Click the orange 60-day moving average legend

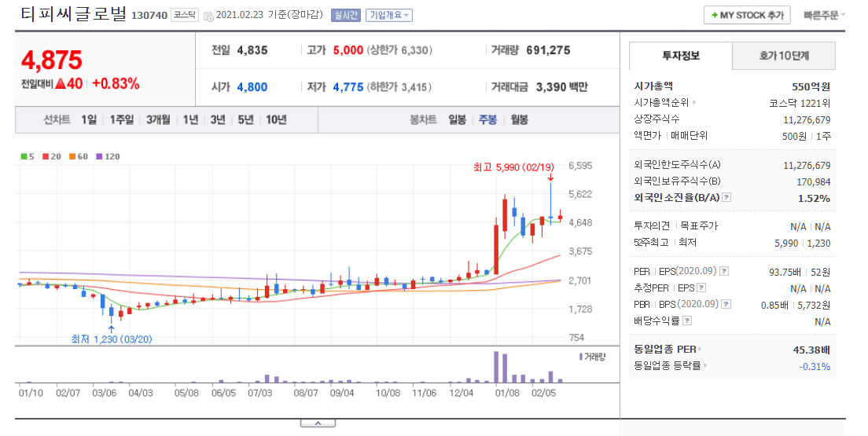pos(79,156)
